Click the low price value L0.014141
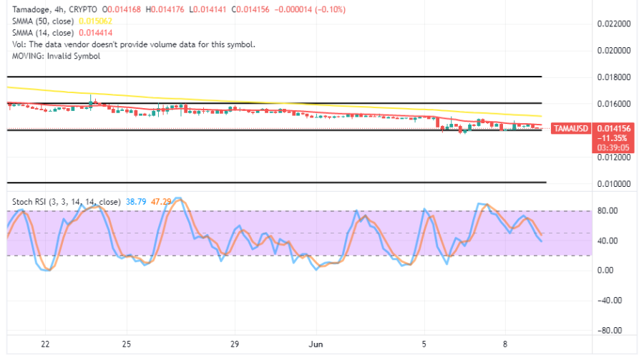Image resolution: width=644 pixels, height=358 pixels. coord(208,9)
